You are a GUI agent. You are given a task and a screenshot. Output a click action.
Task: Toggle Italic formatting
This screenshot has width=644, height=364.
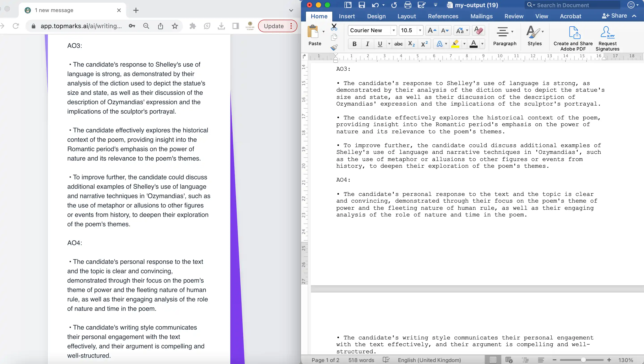click(367, 44)
